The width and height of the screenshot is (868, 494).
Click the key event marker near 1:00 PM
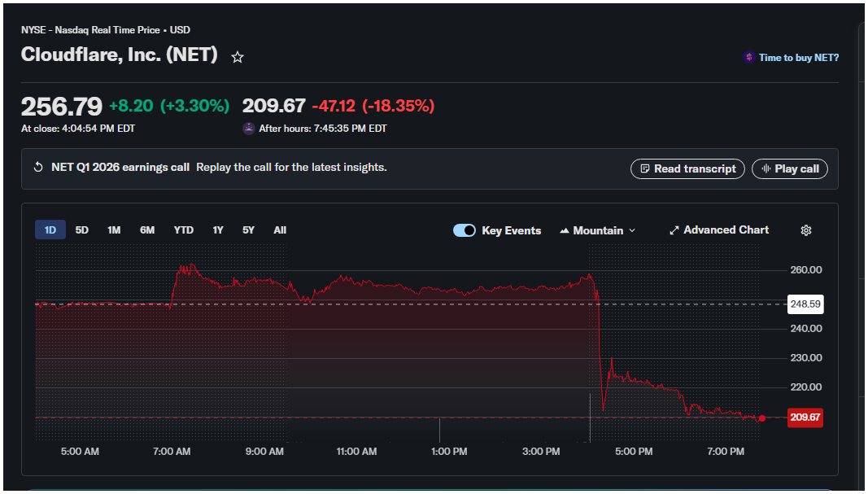coord(439,431)
